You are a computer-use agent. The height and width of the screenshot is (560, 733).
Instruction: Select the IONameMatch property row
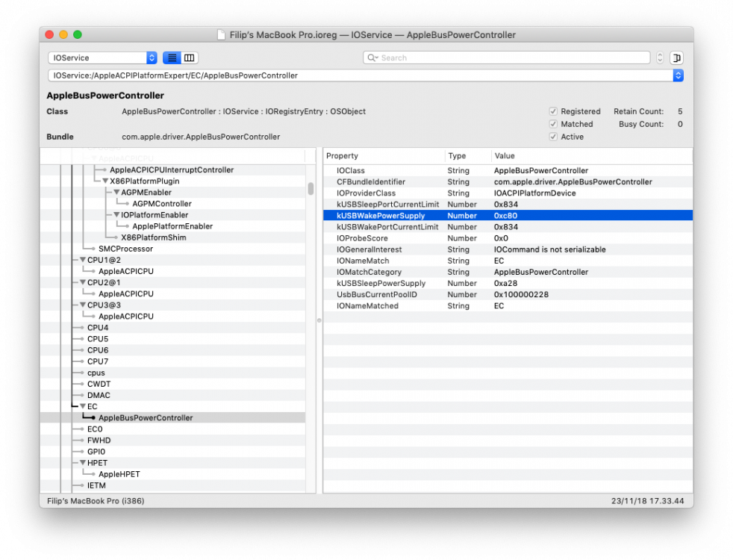508,261
